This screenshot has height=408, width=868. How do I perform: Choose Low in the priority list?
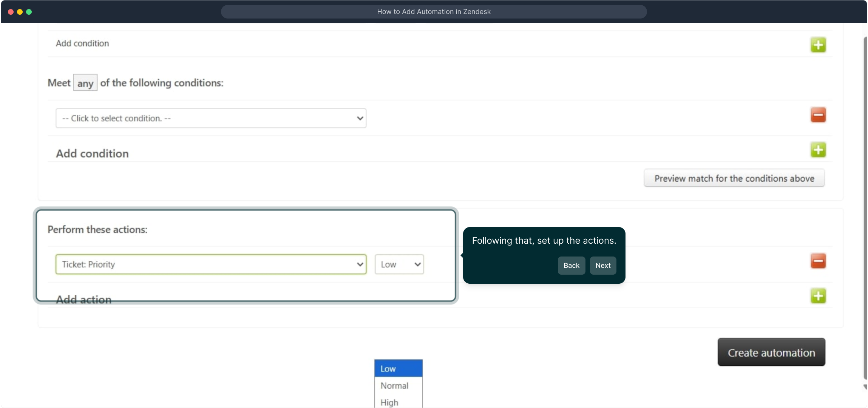[x=398, y=369]
